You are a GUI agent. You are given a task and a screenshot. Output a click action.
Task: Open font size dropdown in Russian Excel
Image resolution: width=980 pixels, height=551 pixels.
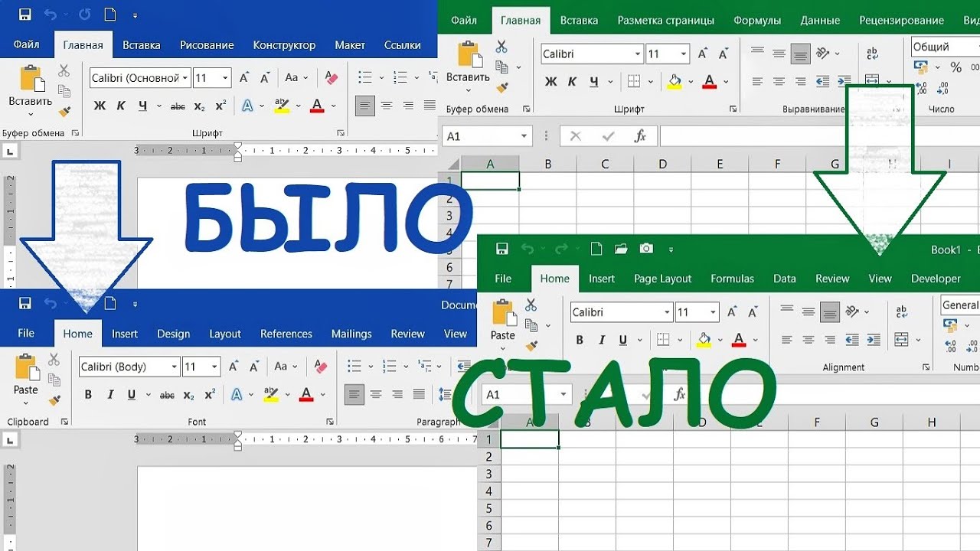click(684, 54)
